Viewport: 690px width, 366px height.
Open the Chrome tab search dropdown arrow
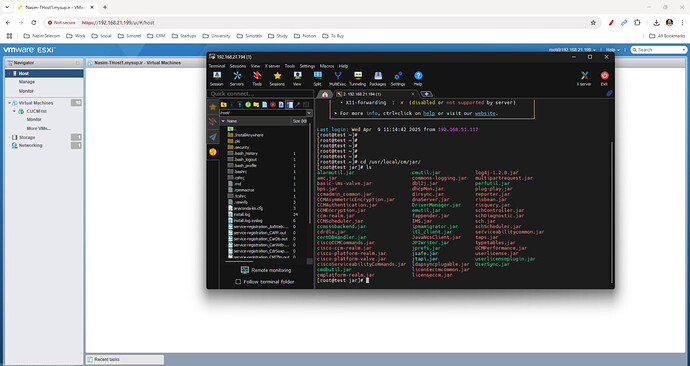(7, 7)
